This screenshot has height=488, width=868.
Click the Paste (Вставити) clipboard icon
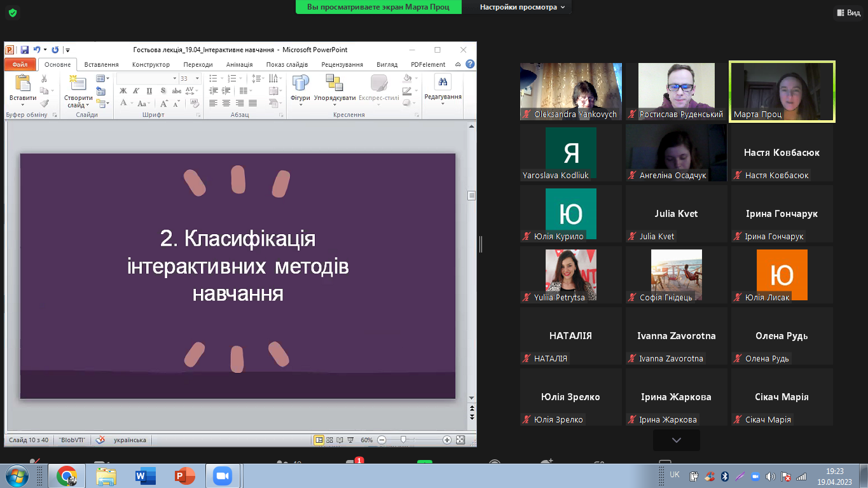point(22,84)
